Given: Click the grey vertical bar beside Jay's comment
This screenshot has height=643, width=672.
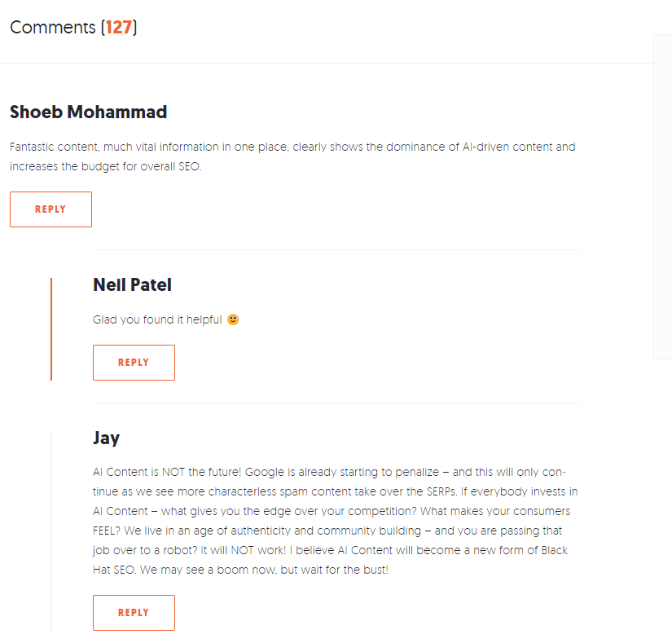Looking at the screenshot, I should [51, 530].
